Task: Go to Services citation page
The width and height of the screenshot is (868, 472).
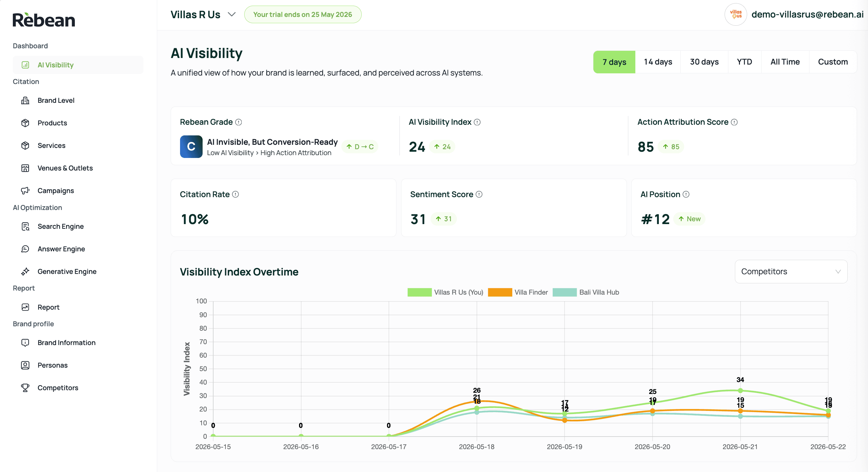Action: [x=78, y=146]
